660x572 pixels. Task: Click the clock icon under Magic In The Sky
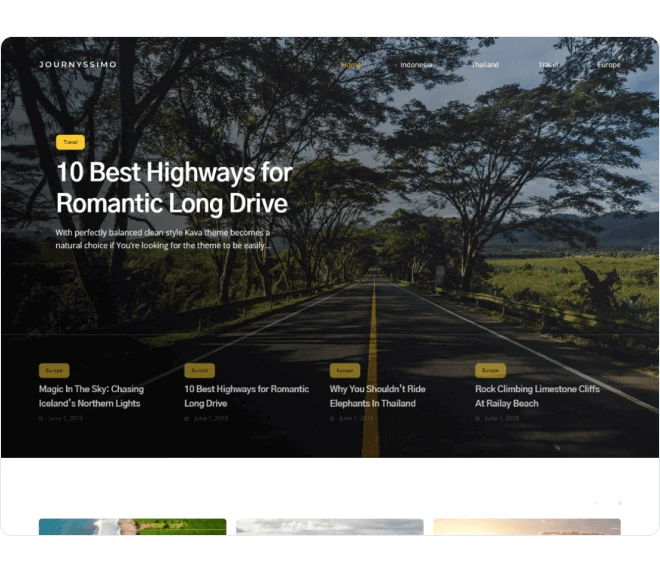tap(41, 418)
